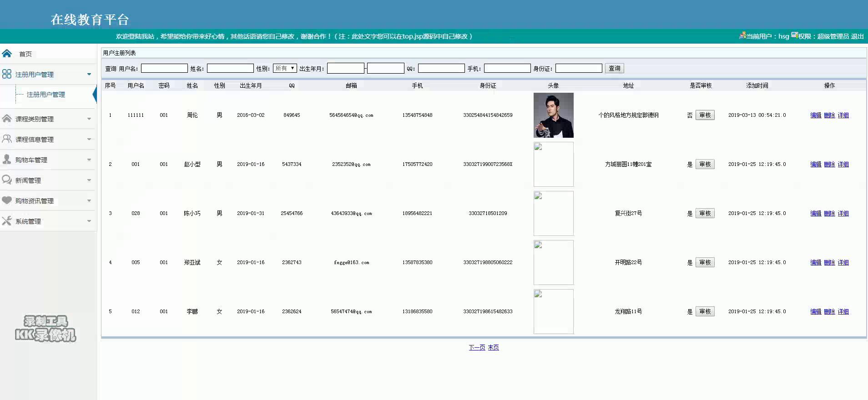Image resolution: width=868 pixels, height=400 pixels.
Task: Click 删除 link for user 周伦
Action: pyautogui.click(x=829, y=115)
